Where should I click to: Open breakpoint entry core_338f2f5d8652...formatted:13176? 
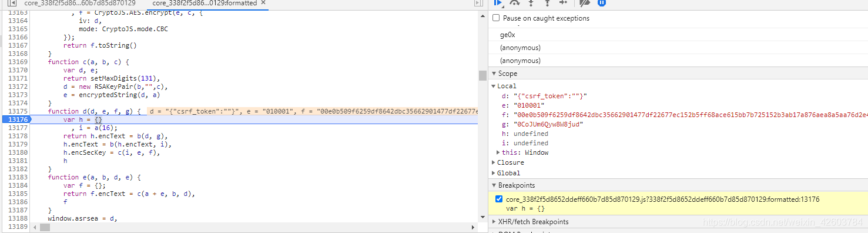coord(662,199)
